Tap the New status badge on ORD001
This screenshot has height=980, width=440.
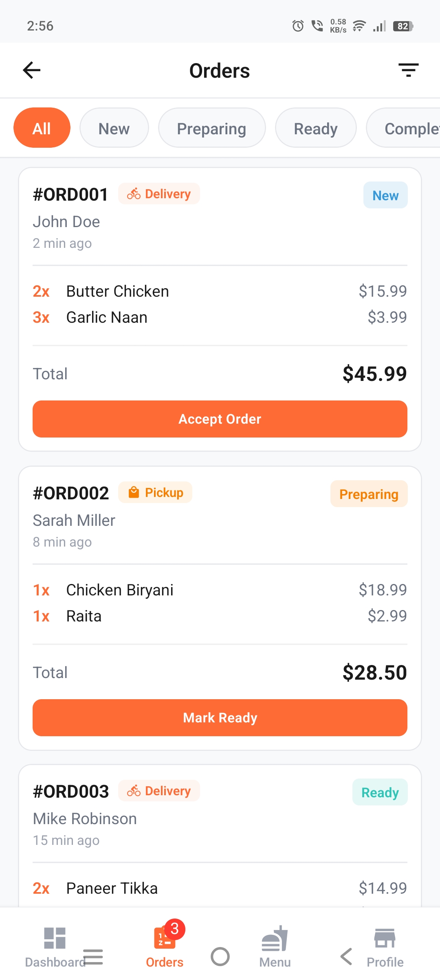385,195
